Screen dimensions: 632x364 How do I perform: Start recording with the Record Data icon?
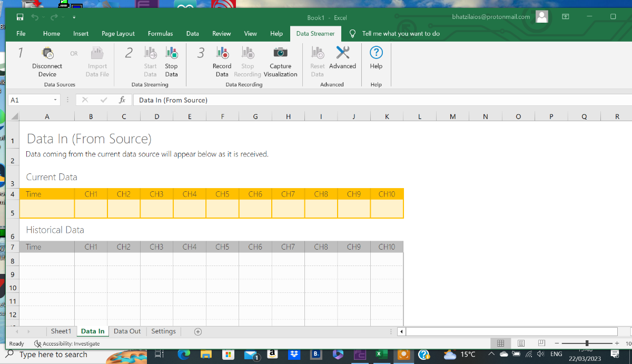222,53
